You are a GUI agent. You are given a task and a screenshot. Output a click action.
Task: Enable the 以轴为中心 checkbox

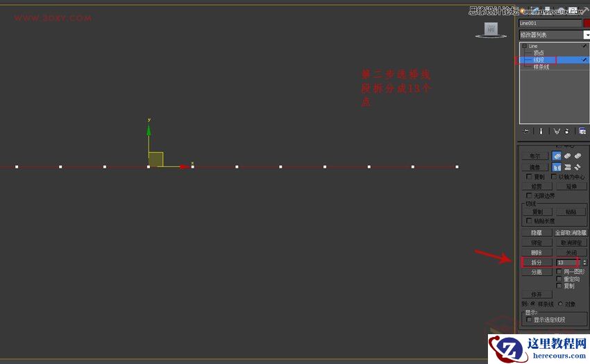[x=554, y=176]
